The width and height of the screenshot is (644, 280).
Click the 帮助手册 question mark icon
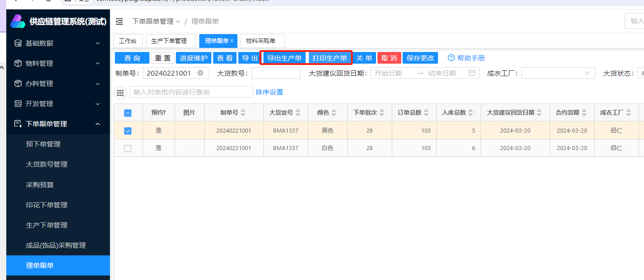point(451,58)
